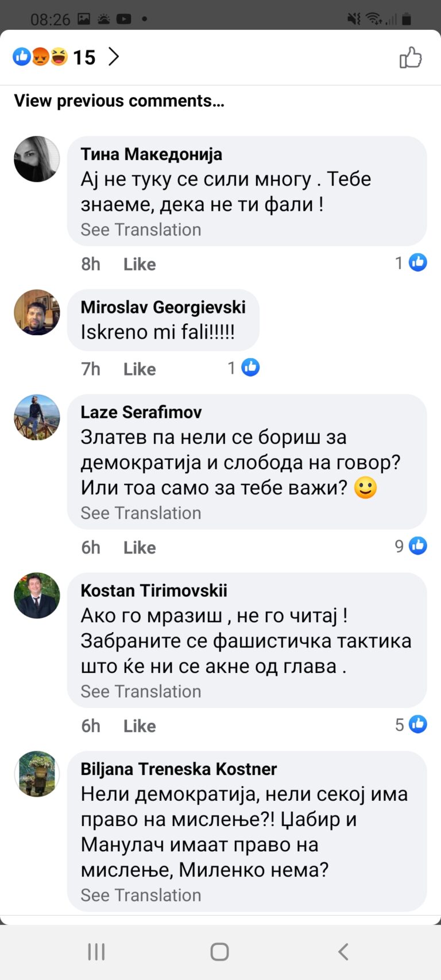441x980 pixels.
Task: Like Laze Serafimov's 6h comment
Action: click(x=140, y=548)
